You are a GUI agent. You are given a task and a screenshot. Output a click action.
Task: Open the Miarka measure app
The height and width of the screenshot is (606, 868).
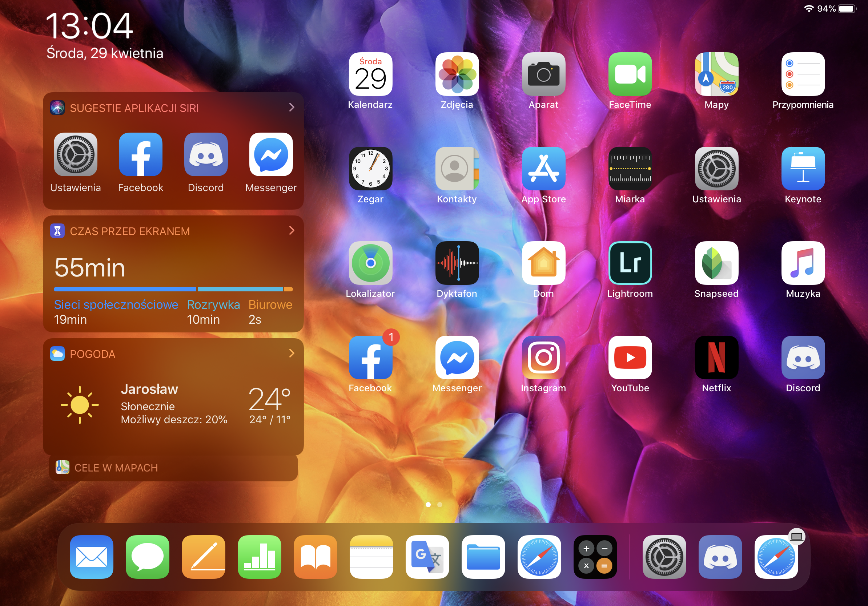tap(630, 169)
